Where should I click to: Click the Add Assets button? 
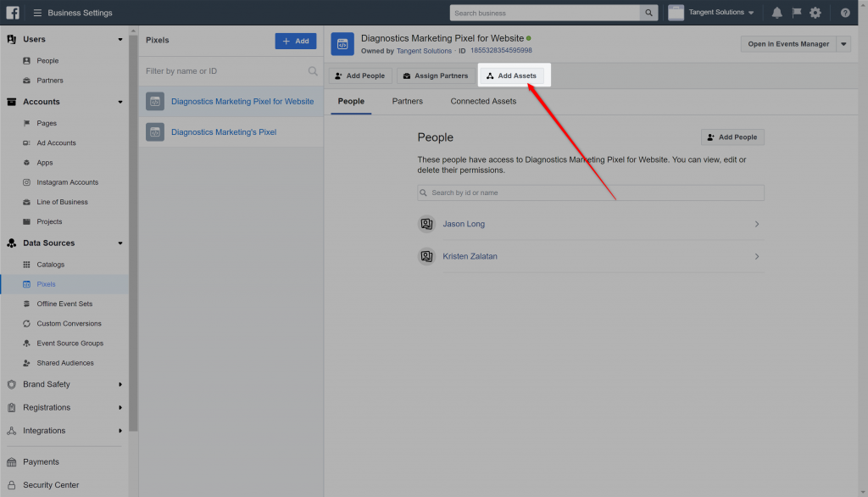511,76
